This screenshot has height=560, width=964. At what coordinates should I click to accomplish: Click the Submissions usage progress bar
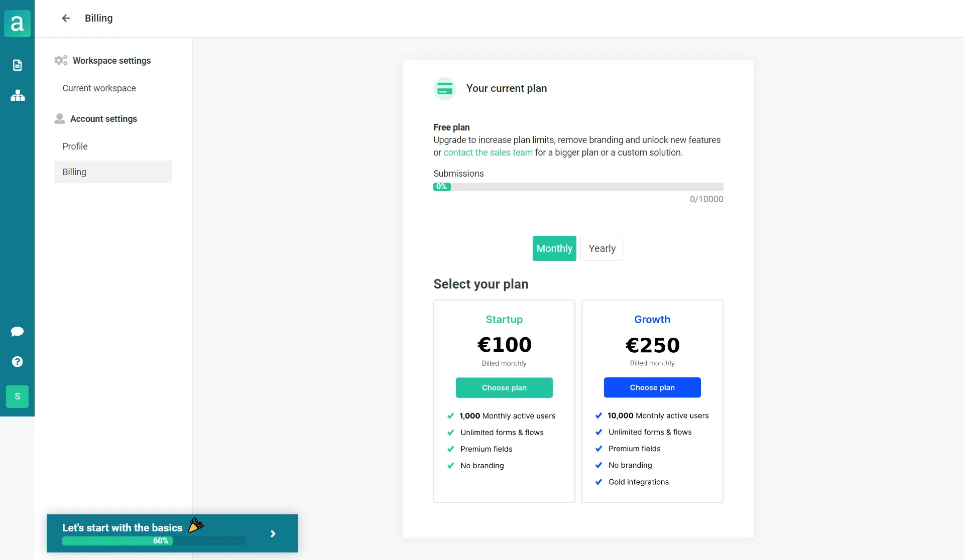coord(578,187)
